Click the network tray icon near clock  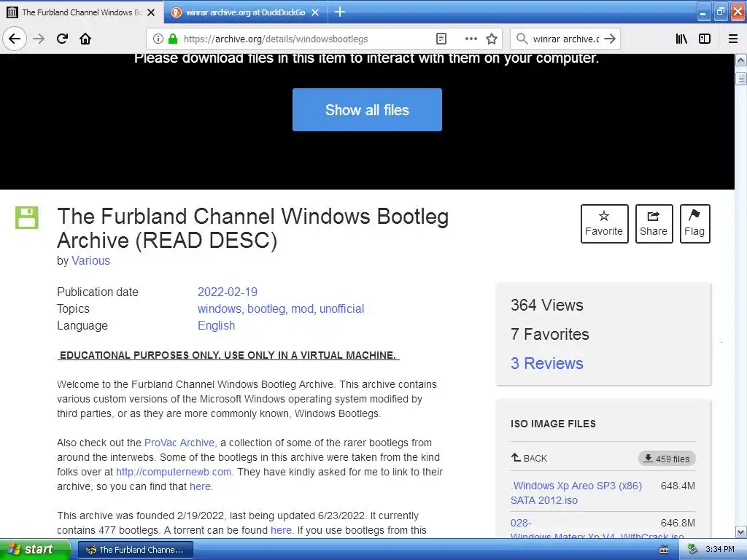click(693, 550)
